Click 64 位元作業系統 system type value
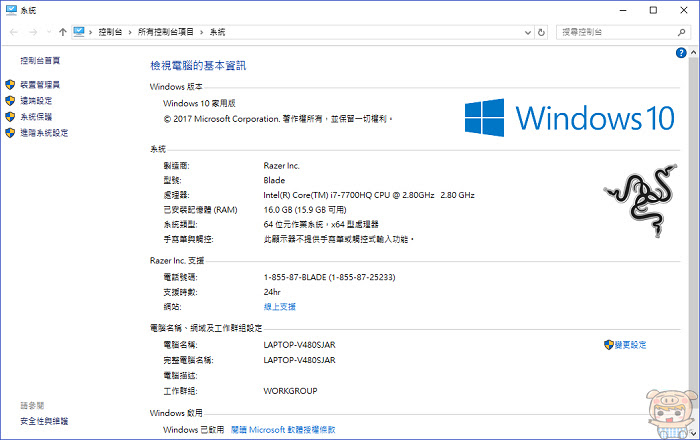The height and width of the screenshot is (440, 700). 321,224
